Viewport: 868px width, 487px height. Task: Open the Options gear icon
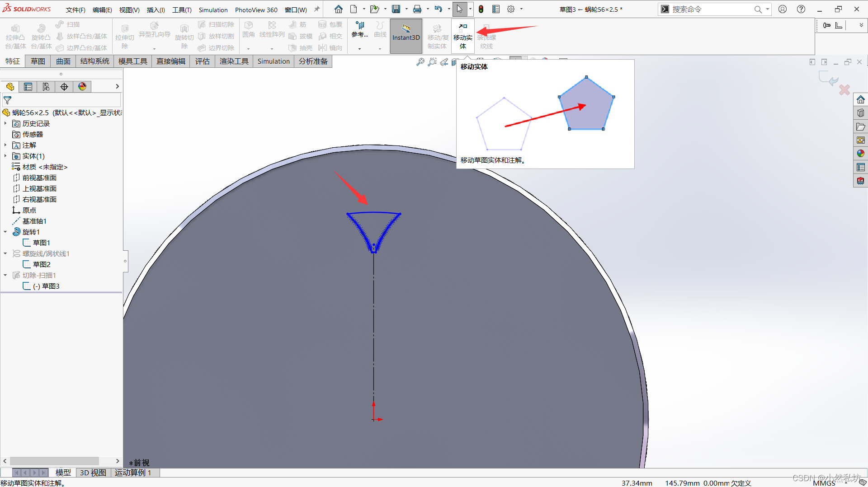tap(511, 9)
